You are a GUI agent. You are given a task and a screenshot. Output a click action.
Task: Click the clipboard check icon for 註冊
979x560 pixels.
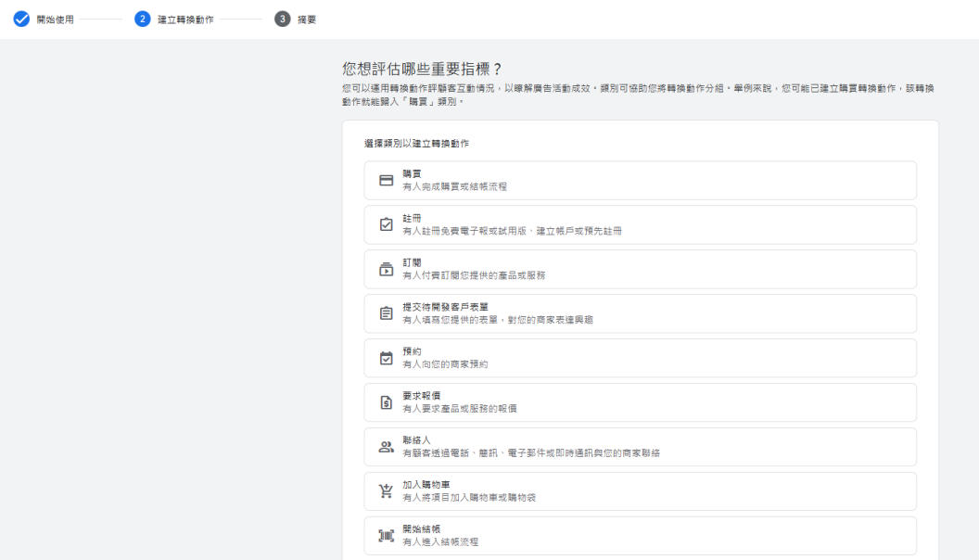click(x=387, y=225)
